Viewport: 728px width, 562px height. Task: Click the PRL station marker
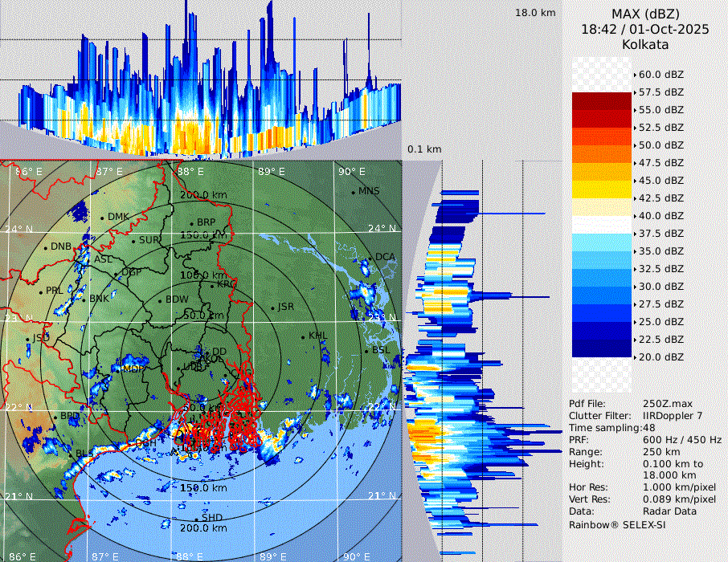[41, 291]
